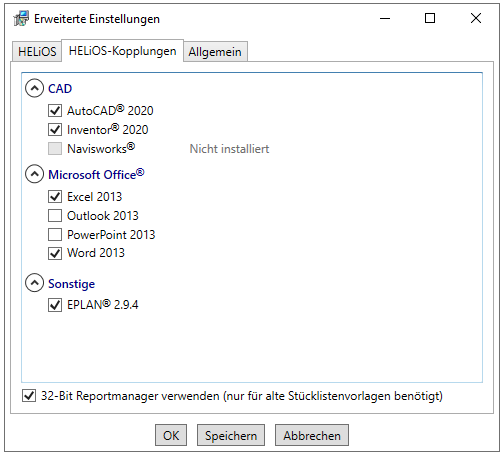
Task: Collapse the Sonstige section chevron
Action: click(x=34, y=283)
